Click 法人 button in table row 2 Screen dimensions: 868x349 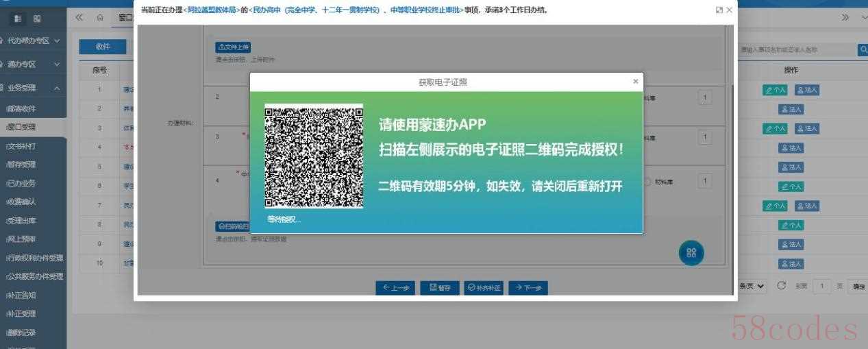click(x=791, y=109)
